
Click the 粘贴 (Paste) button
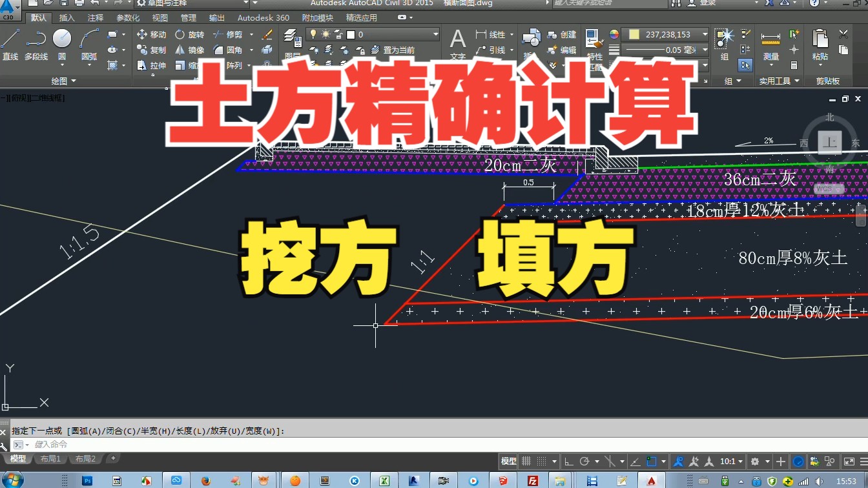(820, 44)
